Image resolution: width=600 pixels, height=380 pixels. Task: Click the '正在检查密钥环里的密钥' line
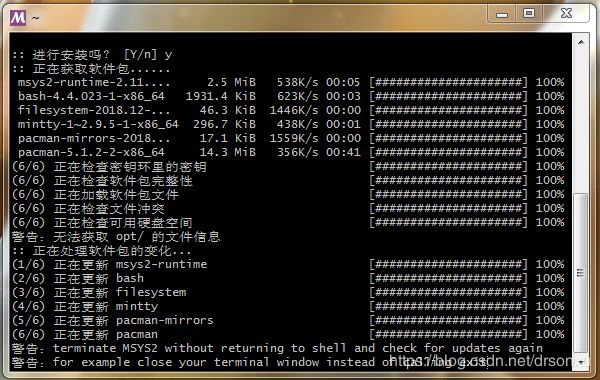[288, 166]
